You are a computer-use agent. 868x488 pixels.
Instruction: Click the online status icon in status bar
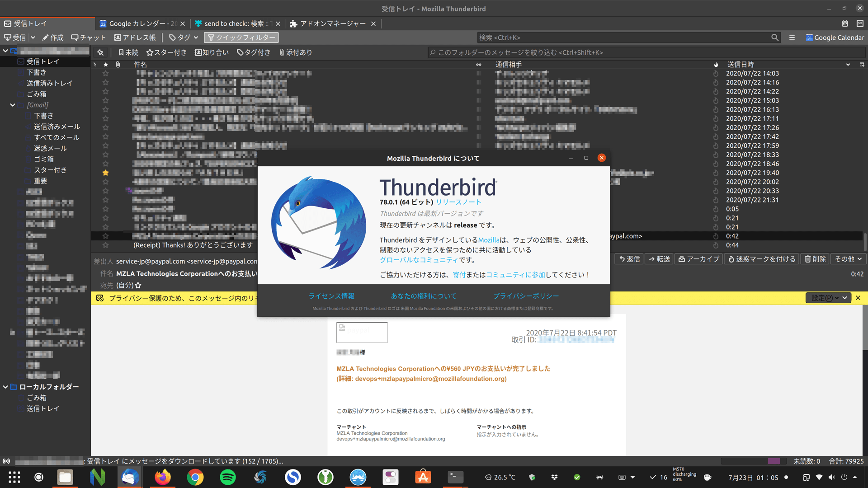click(6, 461)
